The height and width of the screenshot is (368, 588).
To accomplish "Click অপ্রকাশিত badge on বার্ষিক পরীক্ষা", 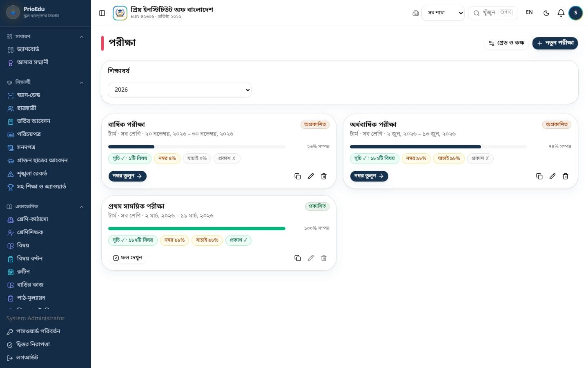I will pos(315,124).
